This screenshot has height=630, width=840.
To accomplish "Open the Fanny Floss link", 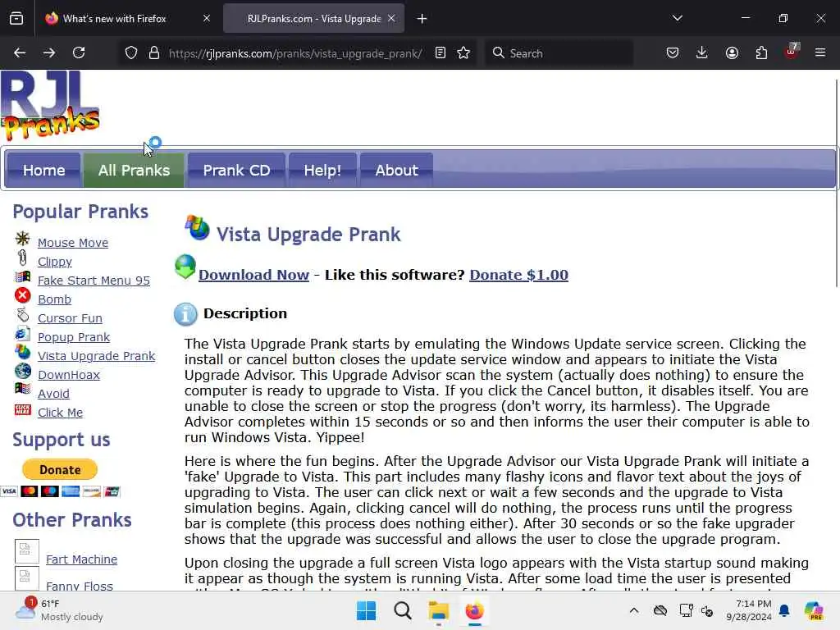I will [x=80, y=586].
